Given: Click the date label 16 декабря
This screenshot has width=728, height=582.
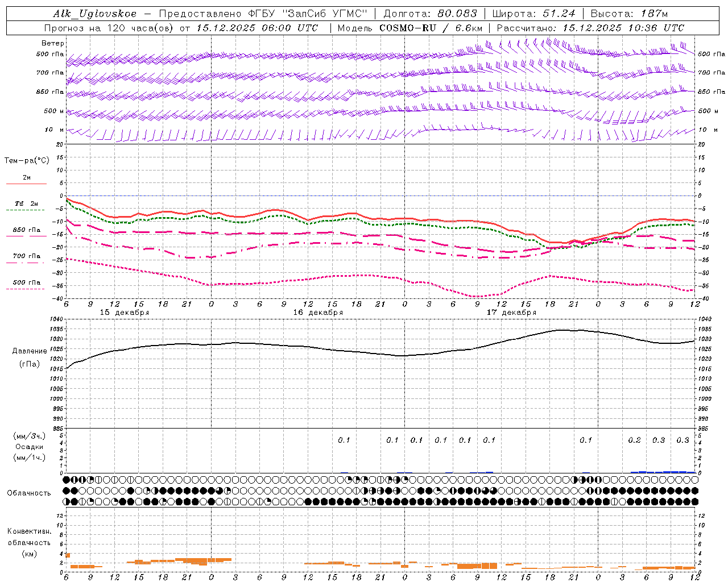Looking at the screenshot, I should [x=318, y=313].
